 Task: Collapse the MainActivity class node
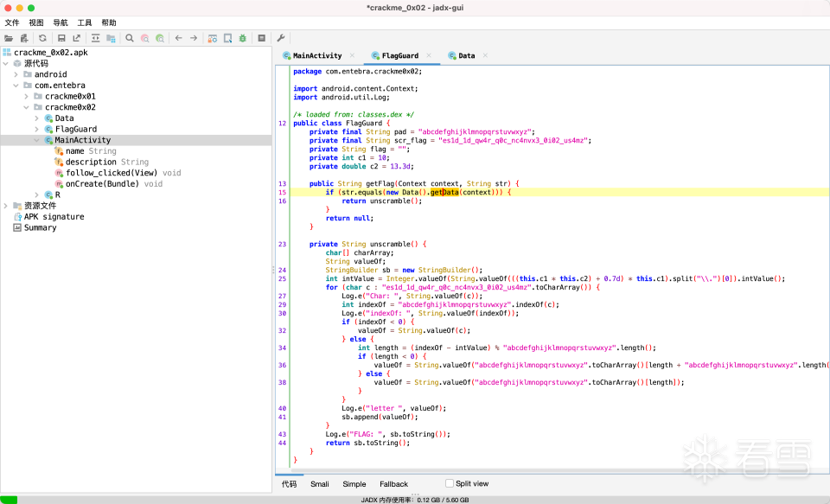[36, 140]
